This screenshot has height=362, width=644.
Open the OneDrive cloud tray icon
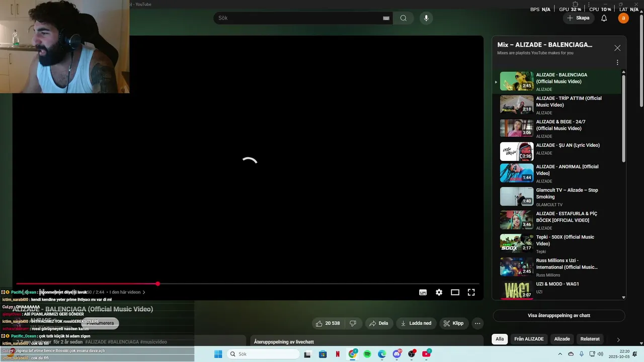(571, 354)
